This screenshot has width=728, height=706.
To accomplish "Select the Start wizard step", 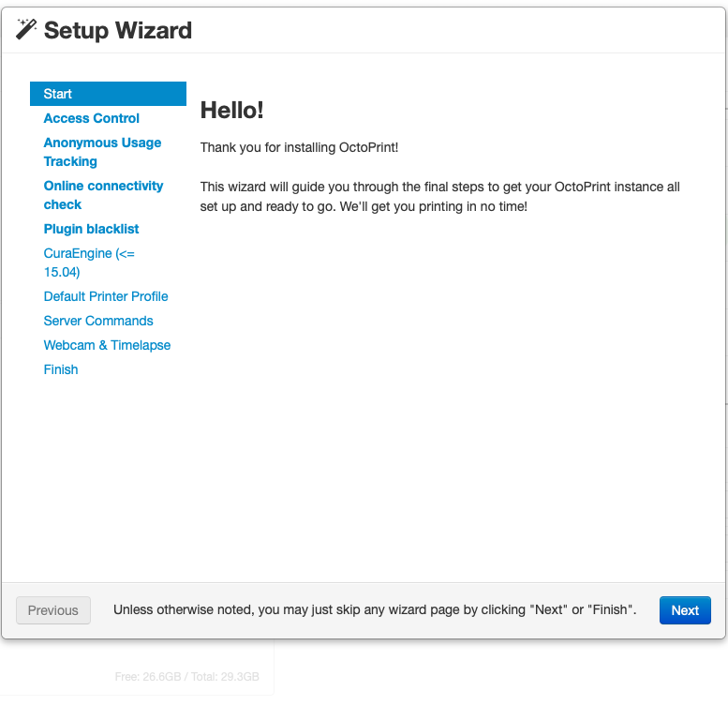I will (x=108, y=94).
